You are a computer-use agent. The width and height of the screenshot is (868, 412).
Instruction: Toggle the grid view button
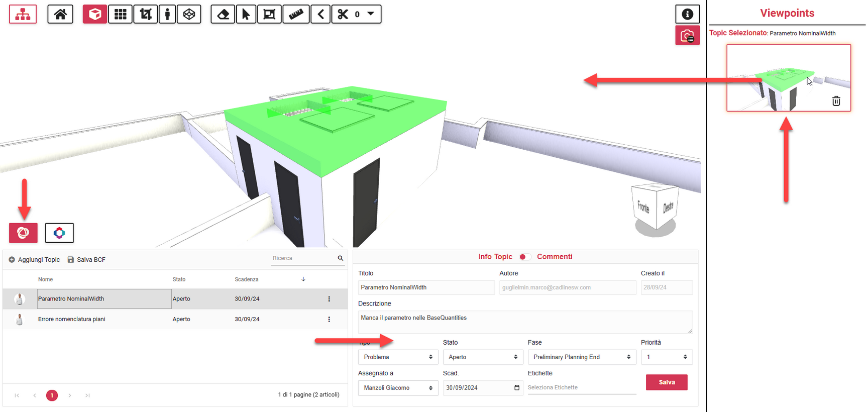(121, 14)
